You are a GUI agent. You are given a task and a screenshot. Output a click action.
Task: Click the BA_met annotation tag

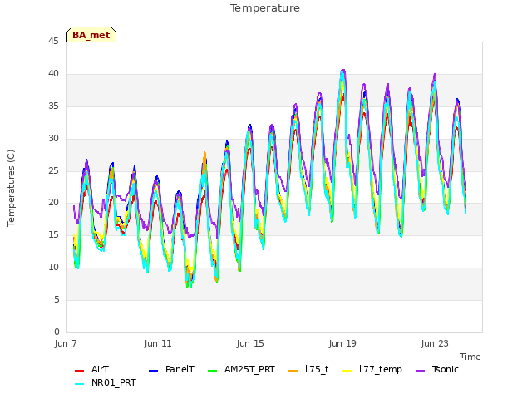[91, 35]
